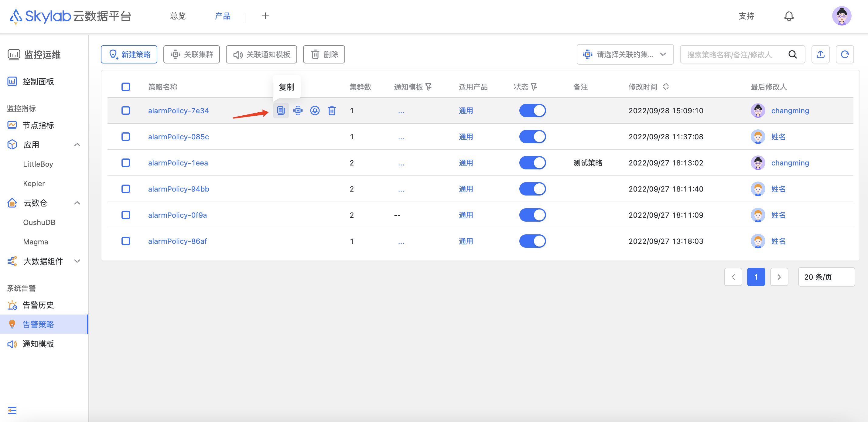This screenshot has width=868, height=422.
Task: Check the checkbox for alarmPolicy-1eea
Action: pyautogui.click(x=126, y=163)
